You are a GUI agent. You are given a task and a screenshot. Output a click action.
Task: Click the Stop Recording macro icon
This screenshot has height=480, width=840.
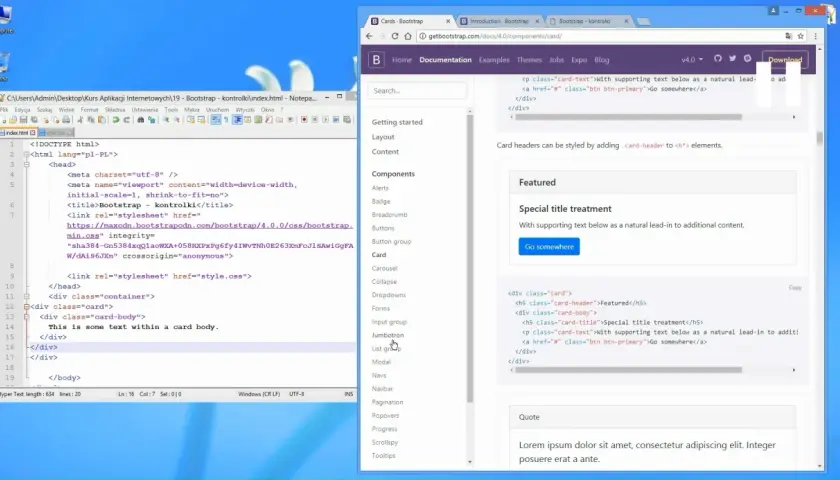pos(314,120)
